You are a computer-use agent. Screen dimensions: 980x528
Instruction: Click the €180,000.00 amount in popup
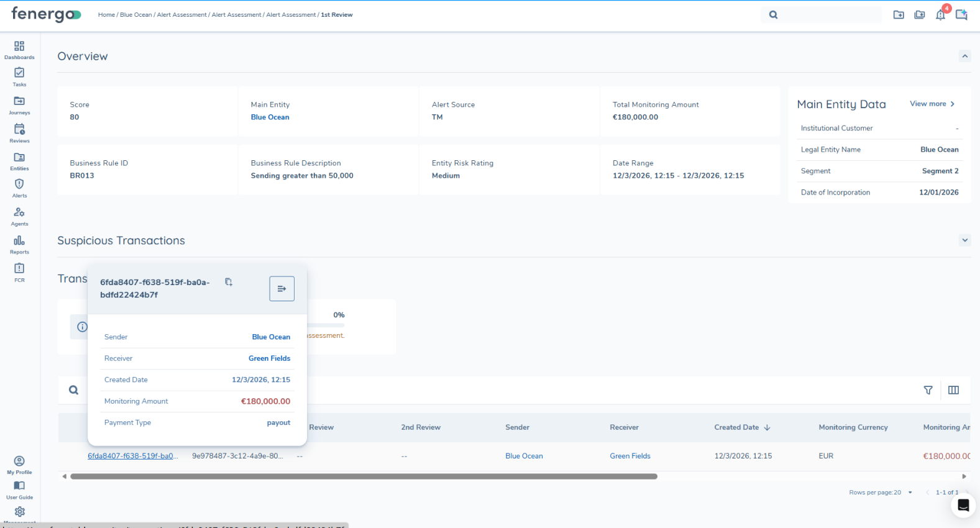[265, 401]
